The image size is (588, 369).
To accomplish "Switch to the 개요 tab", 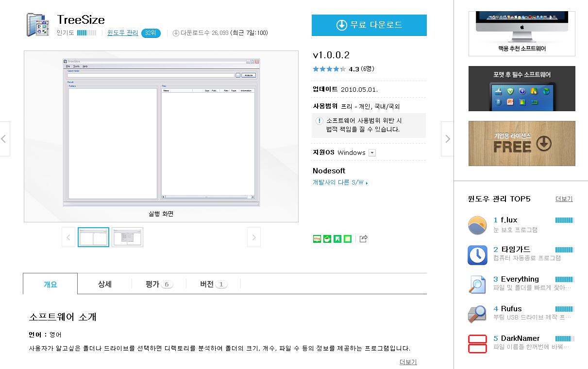I will [x=50, y=284].
